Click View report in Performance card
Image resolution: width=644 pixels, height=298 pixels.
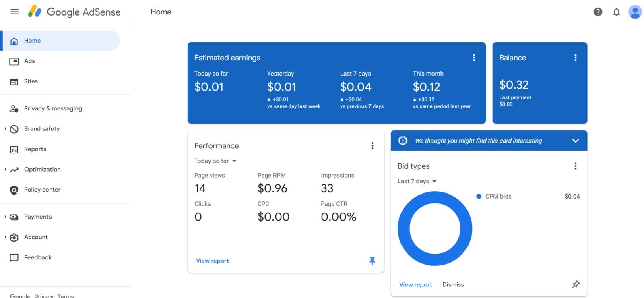213,261
